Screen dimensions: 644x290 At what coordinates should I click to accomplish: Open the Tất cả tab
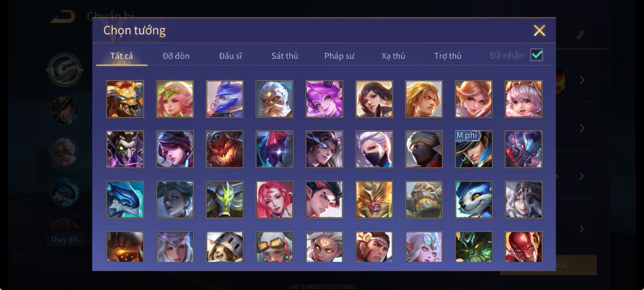coord(121,56)
